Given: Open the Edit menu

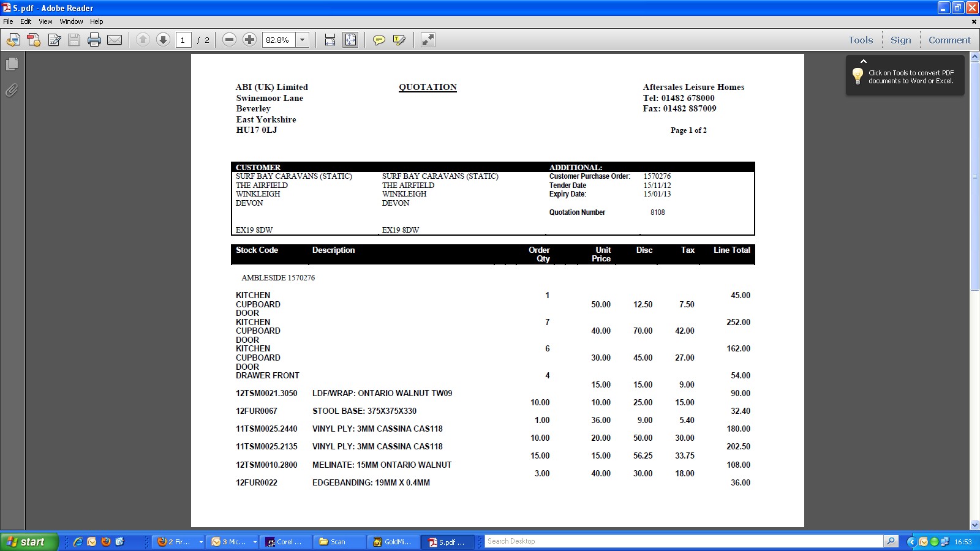Looking at the screenshot, I should pos(26,21).
